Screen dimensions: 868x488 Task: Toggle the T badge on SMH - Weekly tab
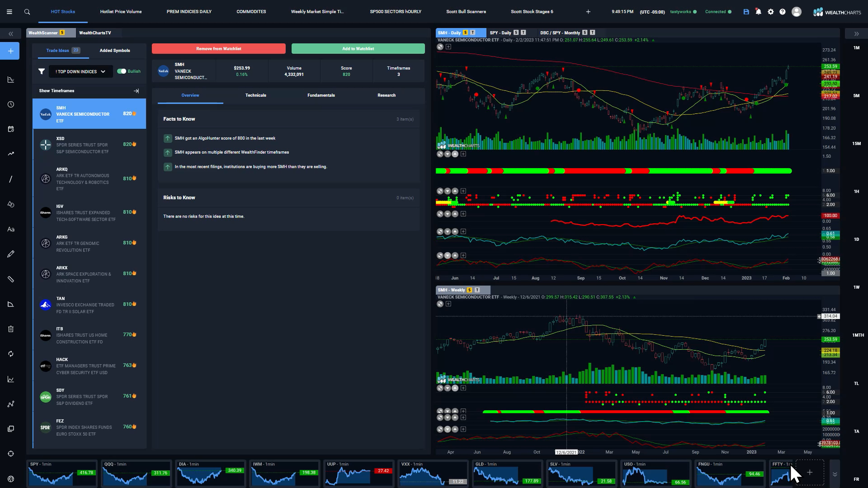click(x=477, y=290)
